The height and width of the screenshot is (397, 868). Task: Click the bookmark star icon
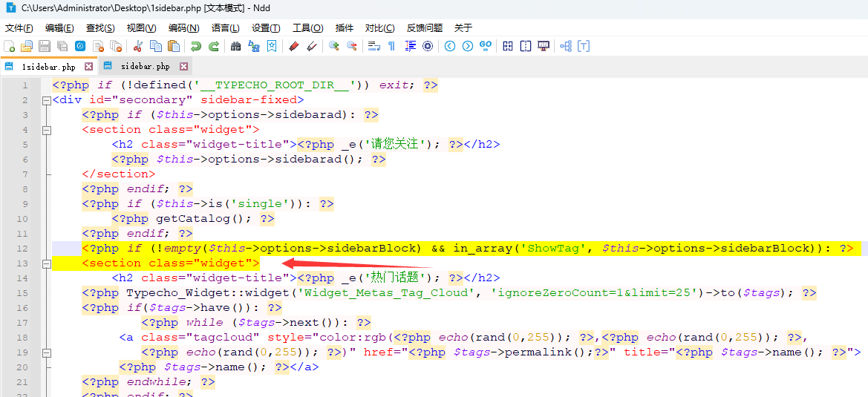coord(272,46)
